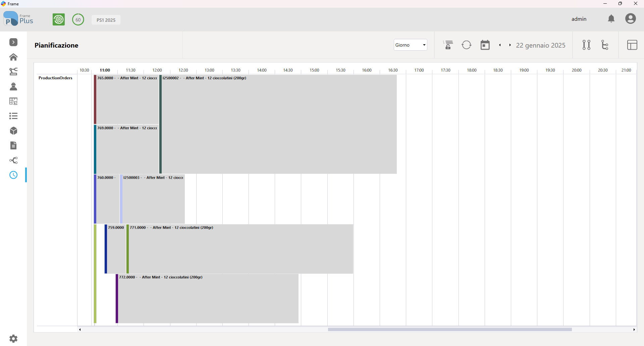644x346 pixels.
Task: Open settings gear in sidebar
Action: pos(13,339)
